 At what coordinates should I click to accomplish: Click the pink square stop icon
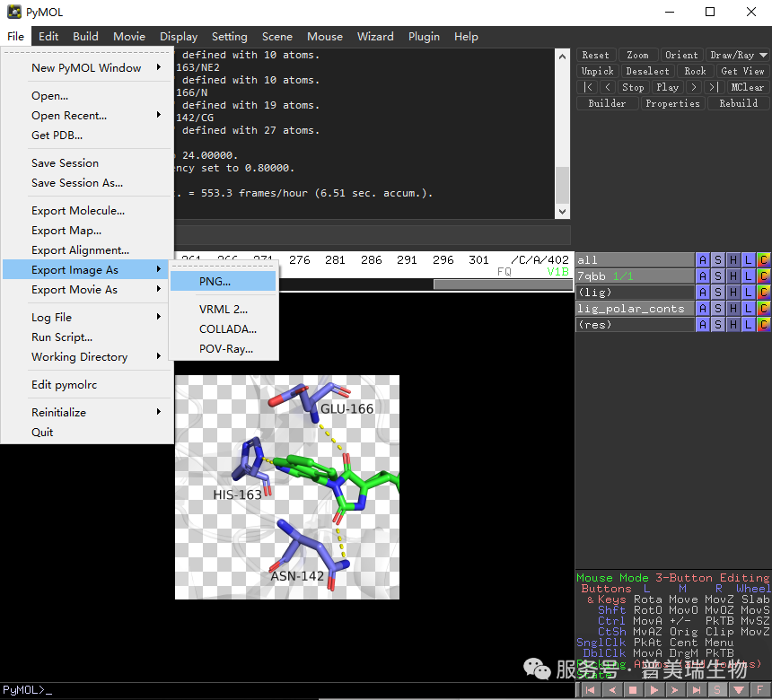pyautogui.click(x=633, y=690)
